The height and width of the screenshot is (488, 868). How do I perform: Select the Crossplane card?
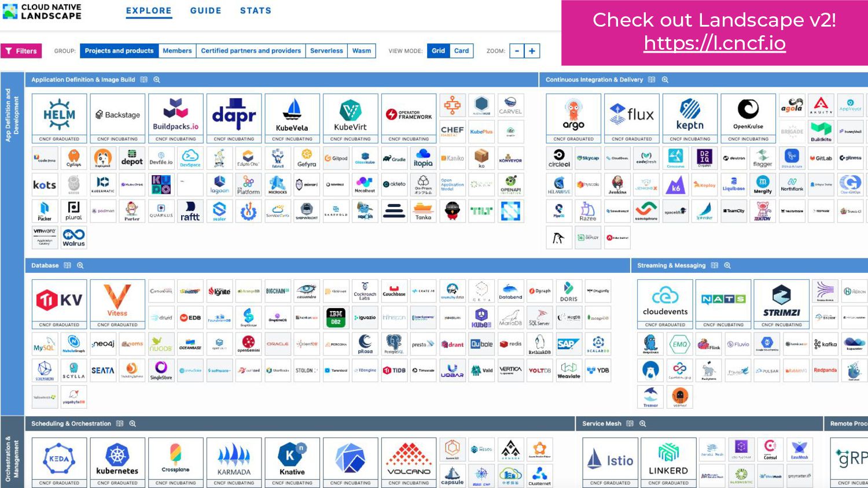tap(176, 462)
